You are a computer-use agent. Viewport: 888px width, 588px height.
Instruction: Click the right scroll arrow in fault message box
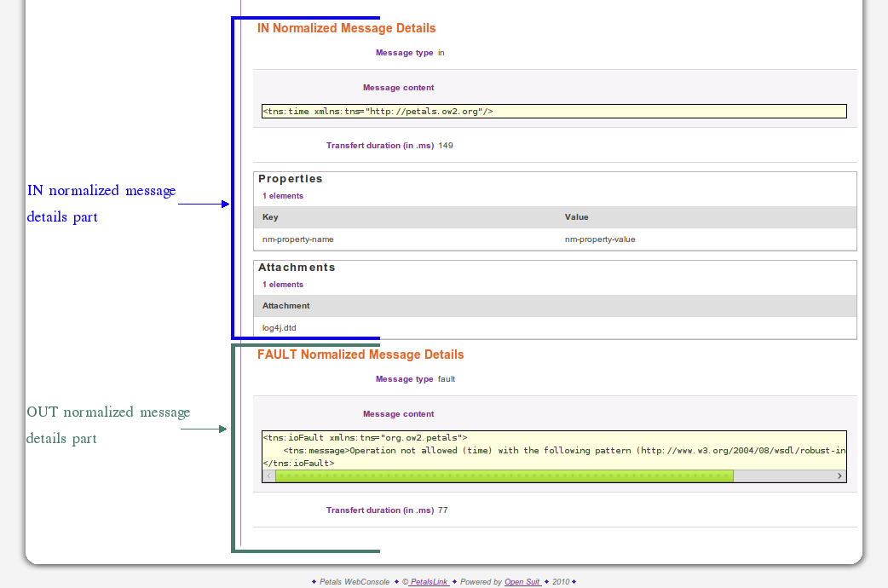839,476
